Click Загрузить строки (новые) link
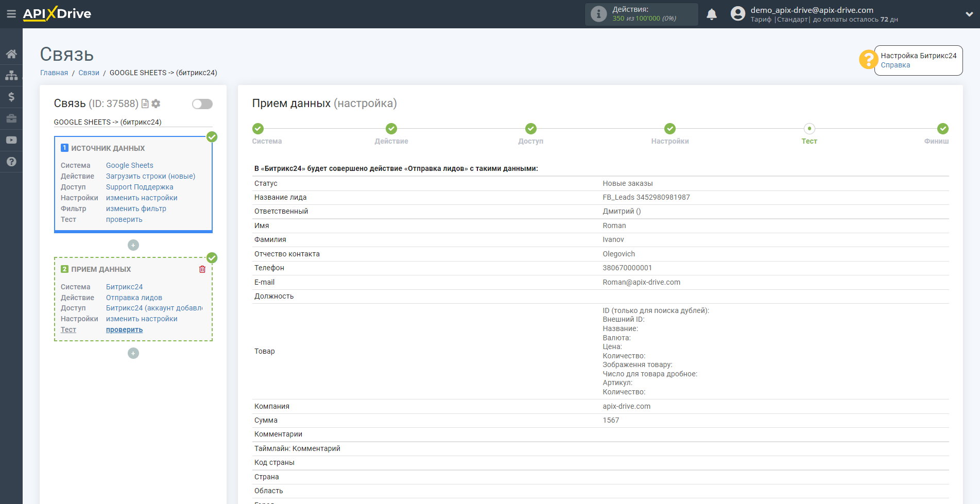 click(x=150, y=176)
